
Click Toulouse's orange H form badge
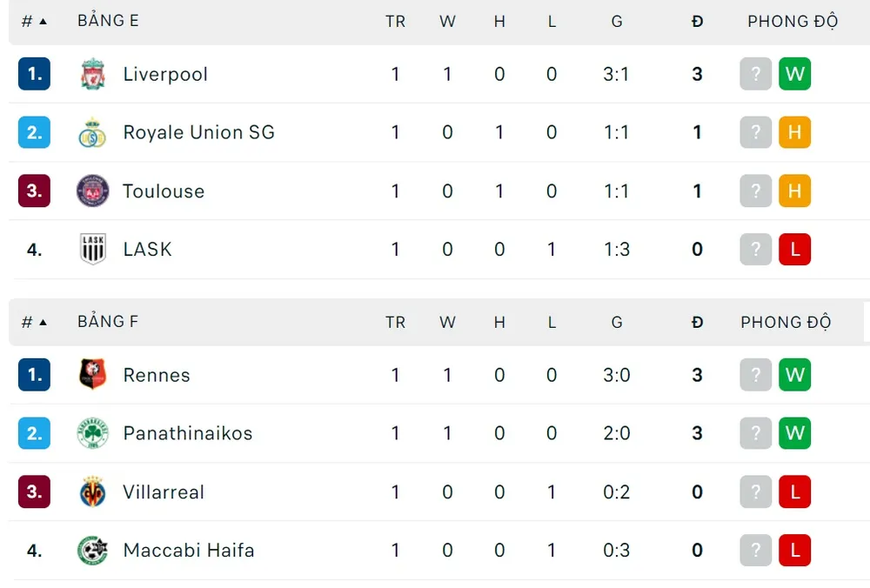(x=794, y=190)
